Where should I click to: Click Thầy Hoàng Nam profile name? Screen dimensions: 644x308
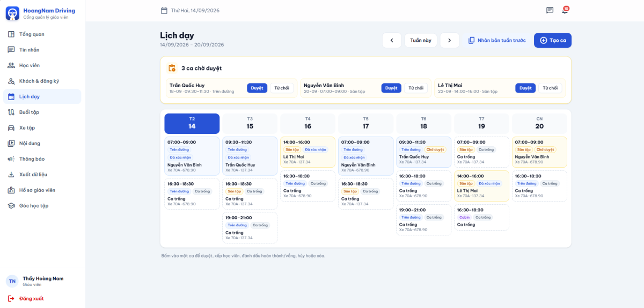43,278
